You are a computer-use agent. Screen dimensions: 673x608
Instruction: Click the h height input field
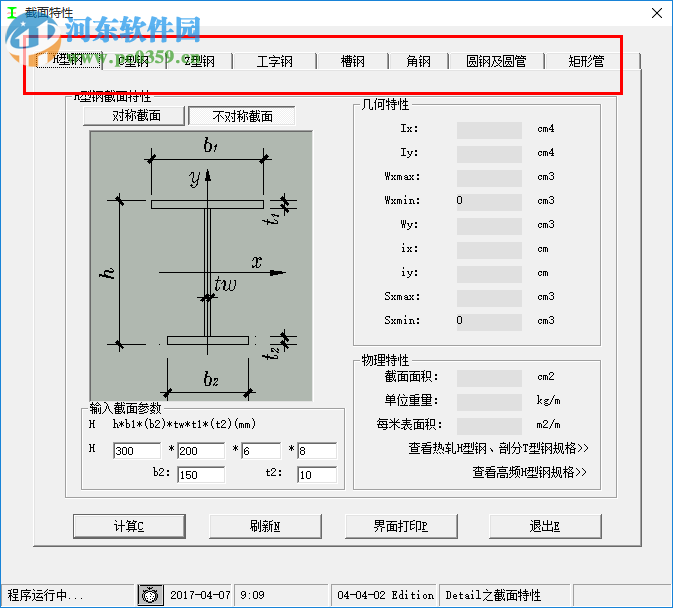tap(137, 451)
